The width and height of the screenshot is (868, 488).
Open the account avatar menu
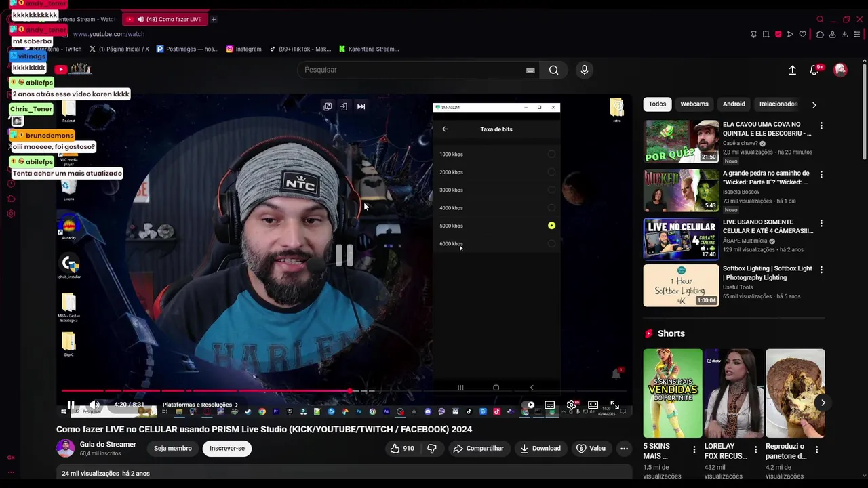click(840, 70)
